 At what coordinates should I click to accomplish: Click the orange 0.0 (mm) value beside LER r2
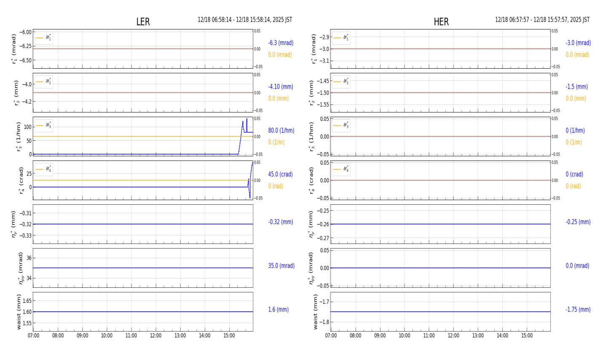coord(279,99)
